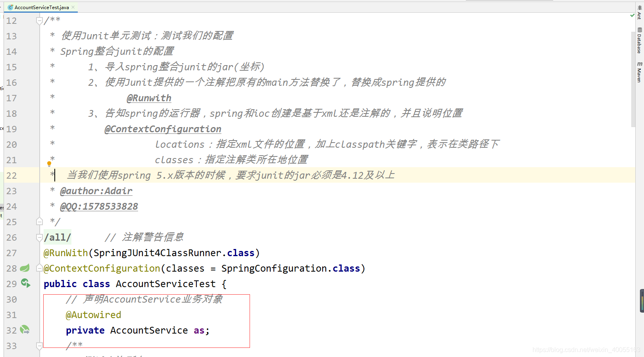Click the @Runwith tag in the comment
Image resolution: width=644 pixels, height=357 pixels.
click(149, 98)
